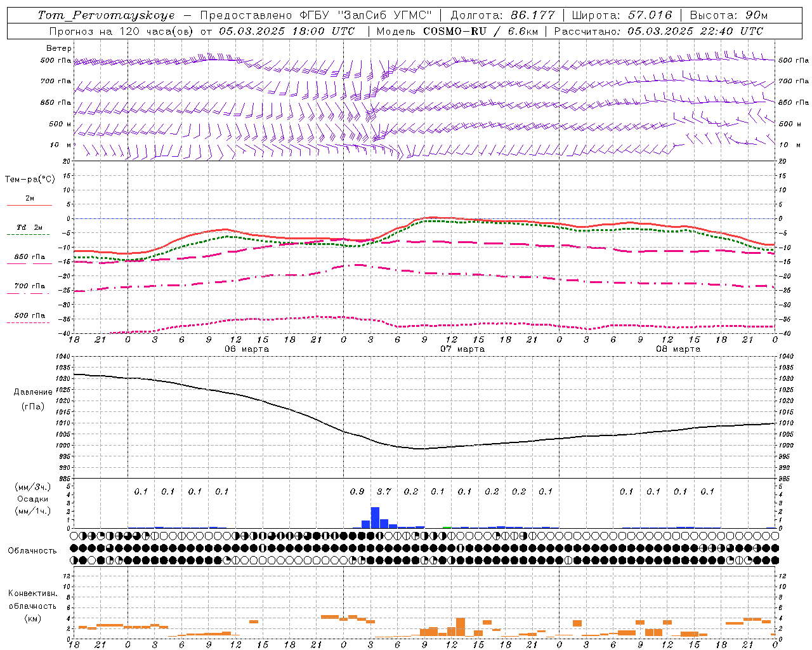812x650 pixels.
Task: Click calculation time Рассчитано: 05.03.2025 22:40 UTC
Action: tap(658, 31)
